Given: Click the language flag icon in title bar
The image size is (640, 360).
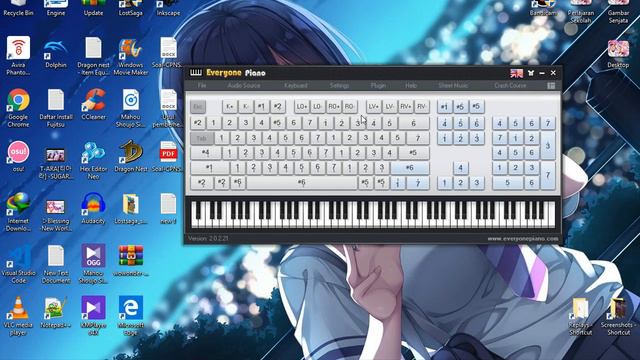Looking at the screenshot, I should 517,73.
